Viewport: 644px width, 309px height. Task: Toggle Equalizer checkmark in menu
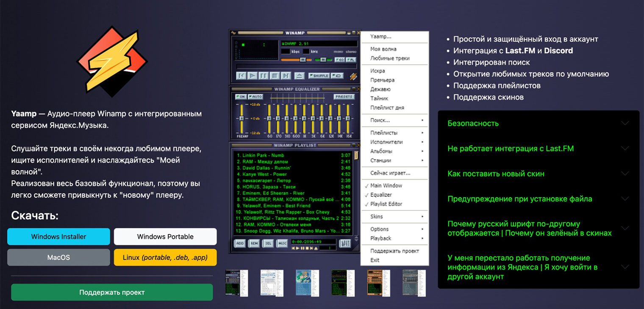click(x=394, y=195)
